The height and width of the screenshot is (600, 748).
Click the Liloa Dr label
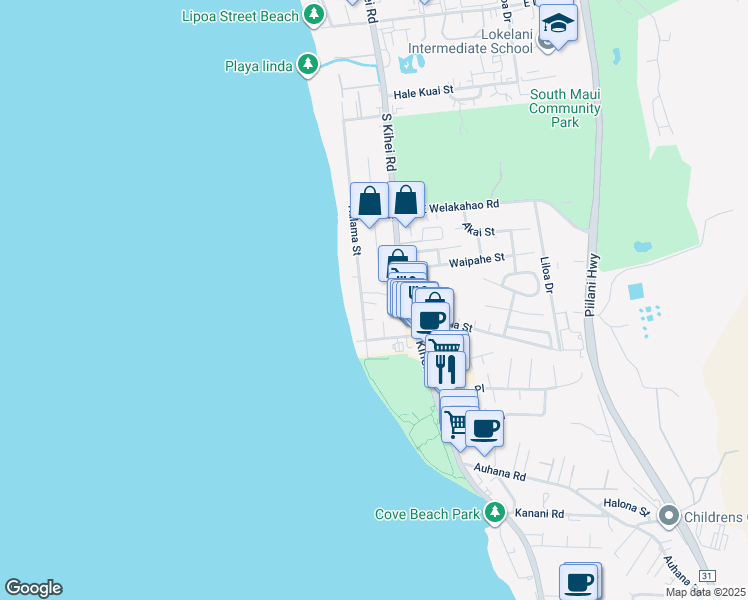547,275
